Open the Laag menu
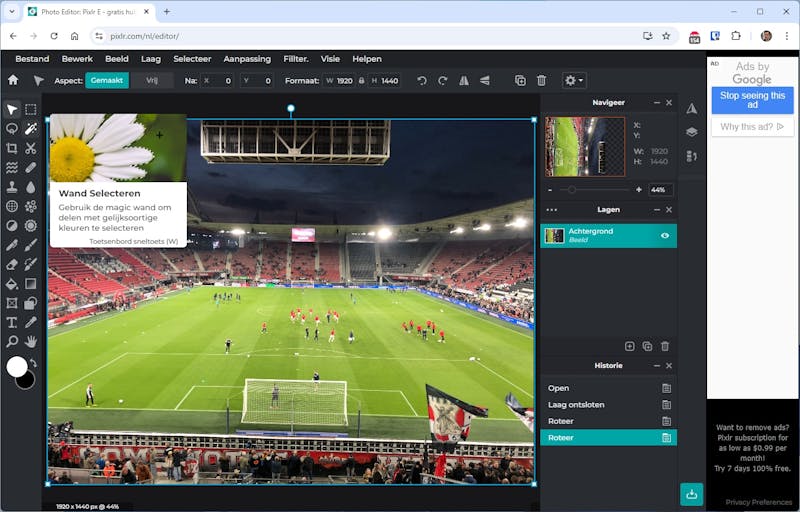This screenshot has height=512, width=800. tap(150, 59)
